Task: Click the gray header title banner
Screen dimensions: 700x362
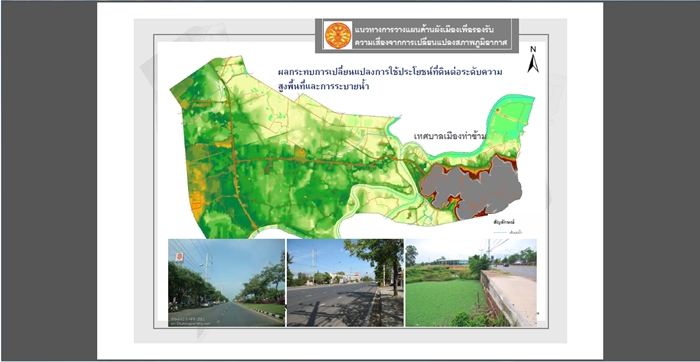Action: point(417,36)
